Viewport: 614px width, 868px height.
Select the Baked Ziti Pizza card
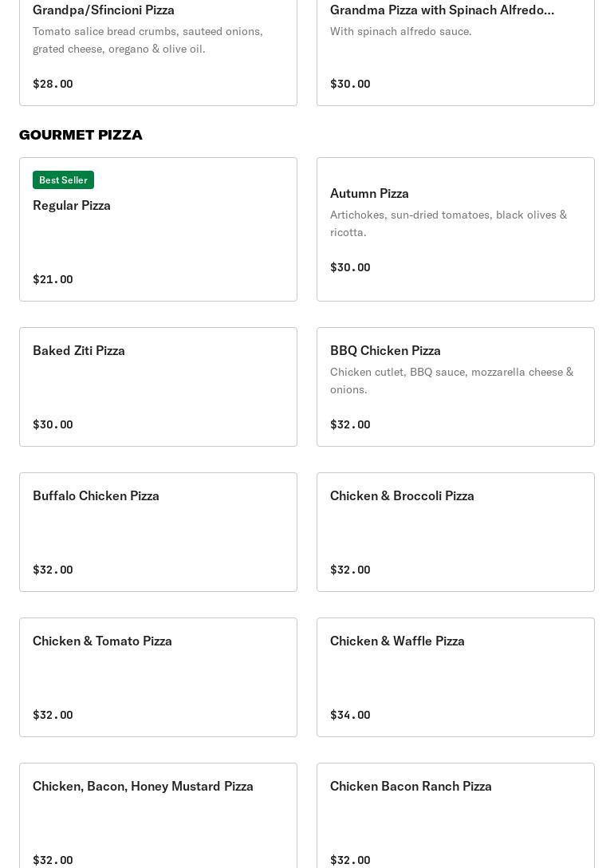[x=158, y=387]
